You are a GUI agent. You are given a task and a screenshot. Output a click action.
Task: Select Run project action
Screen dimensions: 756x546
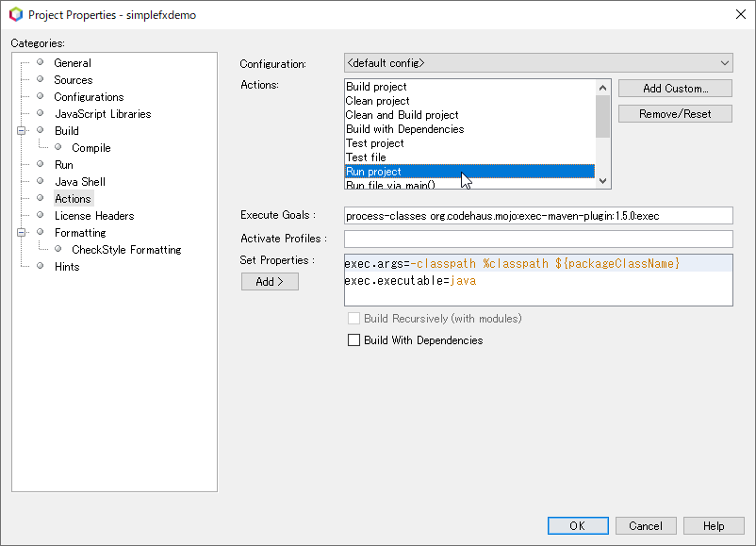tap(470, 172)
